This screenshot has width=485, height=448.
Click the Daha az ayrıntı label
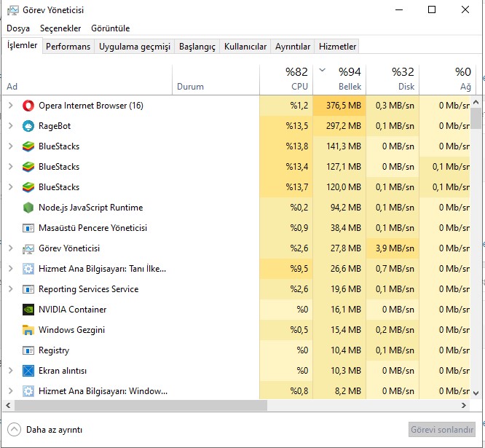point(54,430)
